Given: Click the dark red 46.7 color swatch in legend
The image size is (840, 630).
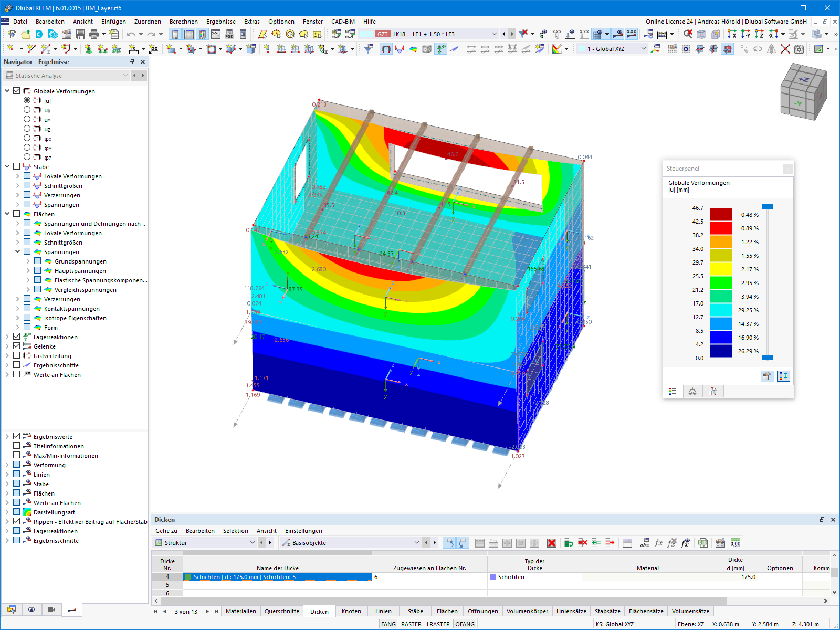Looking at the screenshot, I should (721, 214).
